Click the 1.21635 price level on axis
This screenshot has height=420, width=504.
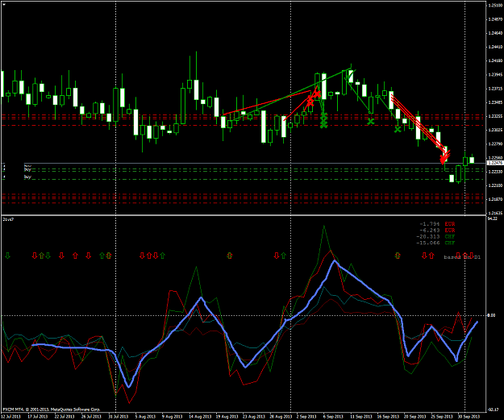click(x=495, y=213)
